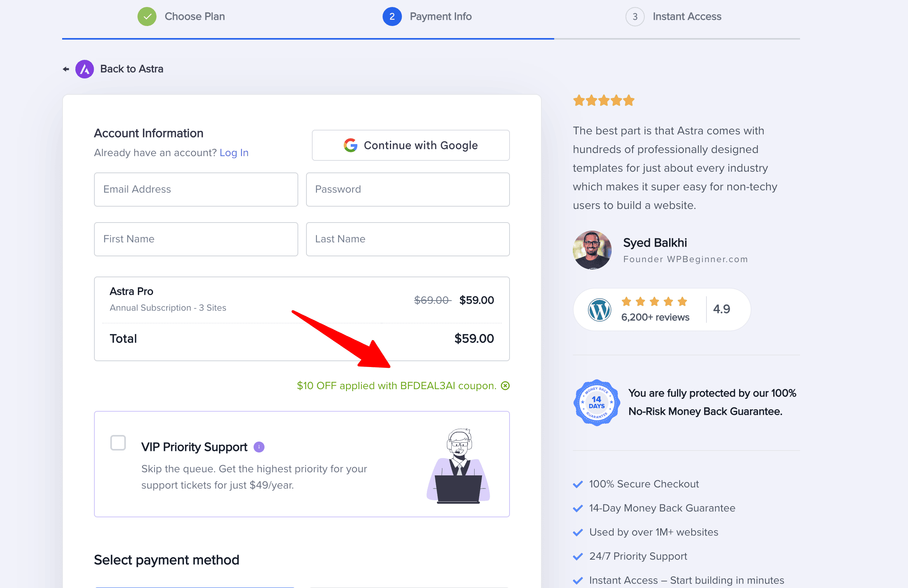The image size is (908, 588).
Task: Click the Back to Astra link
Action: pyautogui.click(x=132, y=69)
